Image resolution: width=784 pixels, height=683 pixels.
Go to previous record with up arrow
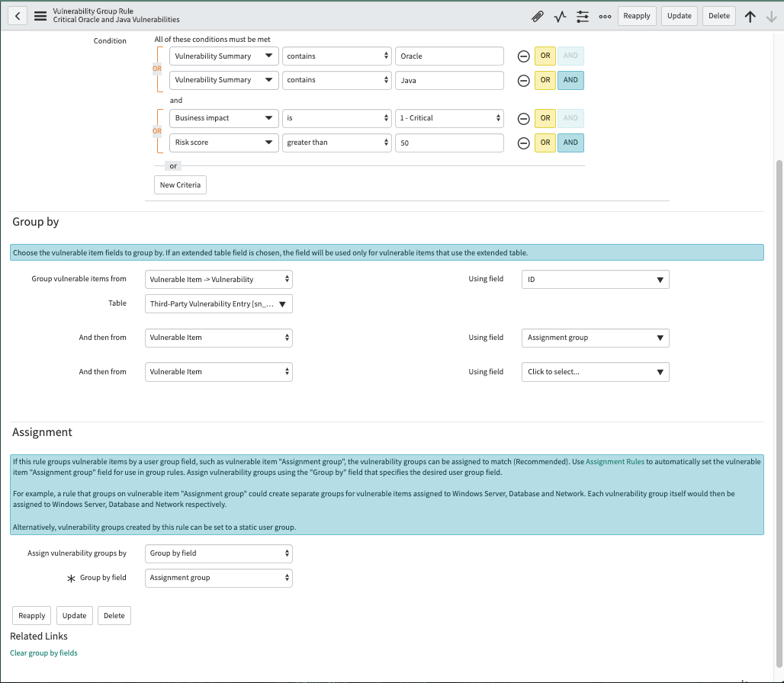coord(750,17)
